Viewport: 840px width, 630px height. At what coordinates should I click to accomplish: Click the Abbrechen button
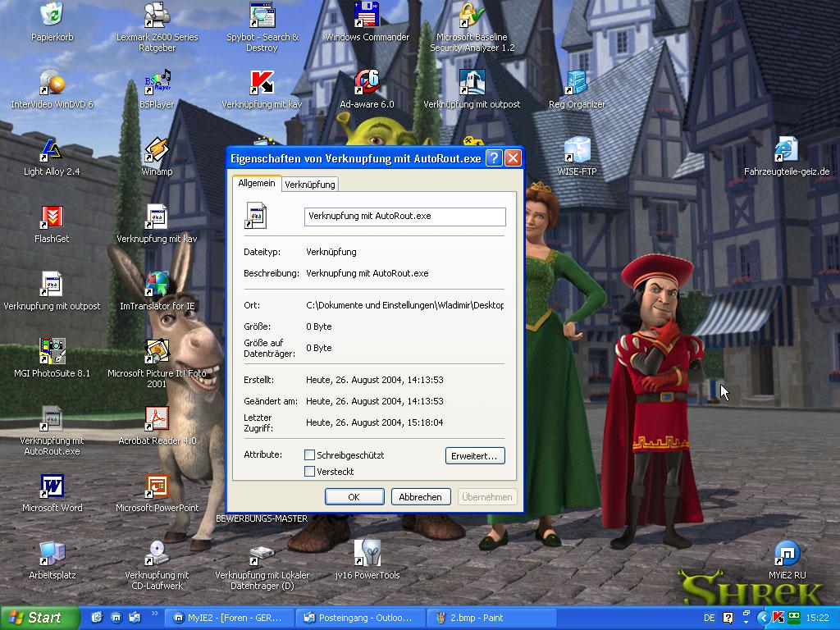421,496
